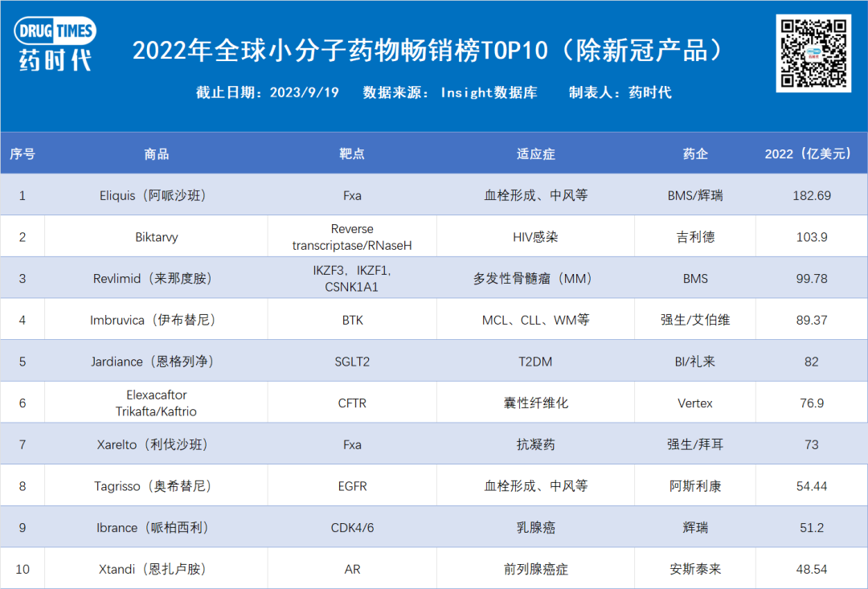Select the title text 2022年全球小分子药物畅销榜TOP10
Viewport: 868px width, 589px height.
click(x=340, y=51)
